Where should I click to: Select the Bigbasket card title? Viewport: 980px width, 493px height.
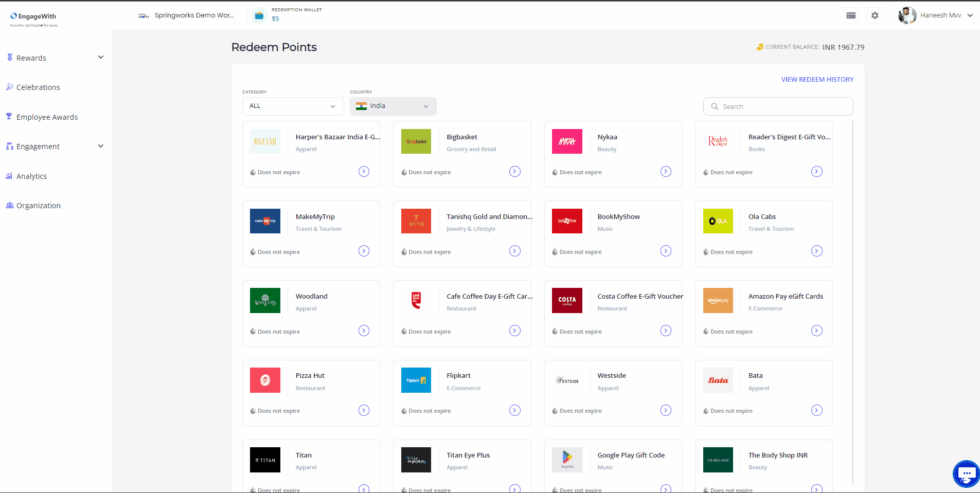click(462, 137)
